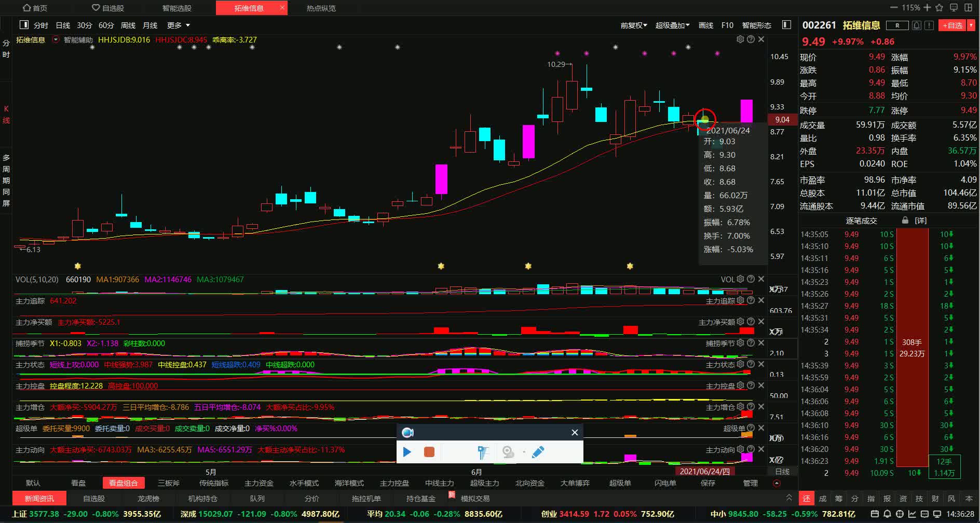Click the pencil annotate icon in recorder
The width and height of the screenshot is (980, 523).
click(x=538, y=452)
